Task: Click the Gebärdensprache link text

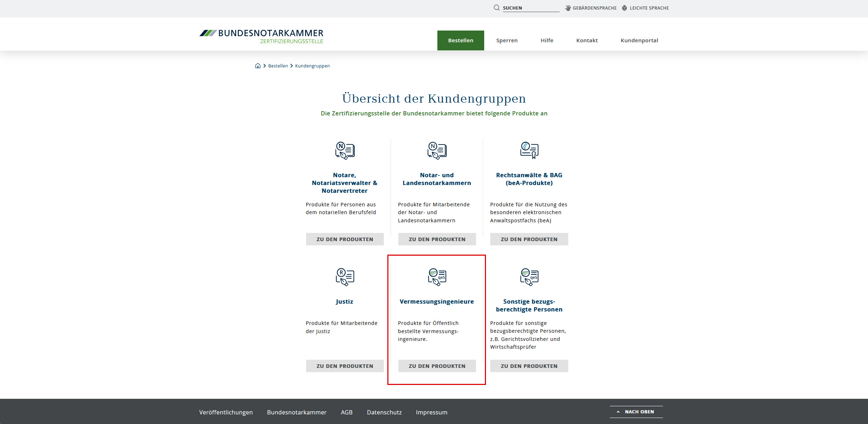Action: [x=595, y=8]
